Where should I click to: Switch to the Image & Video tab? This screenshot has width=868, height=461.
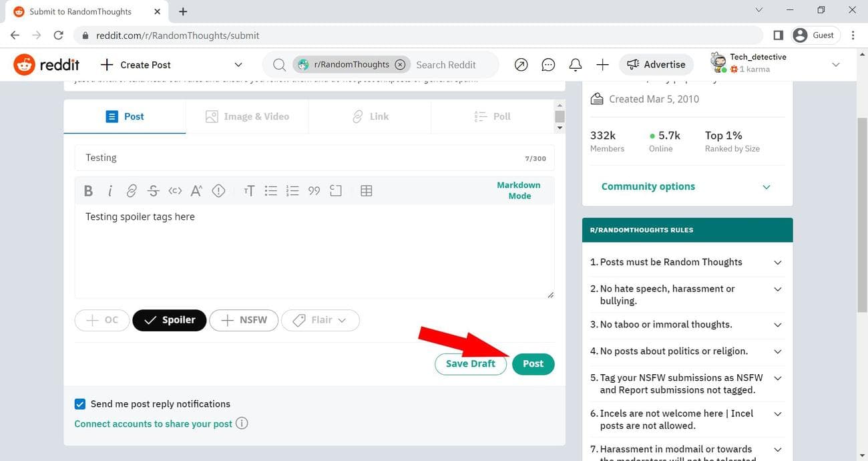click(x=247, y=117)
